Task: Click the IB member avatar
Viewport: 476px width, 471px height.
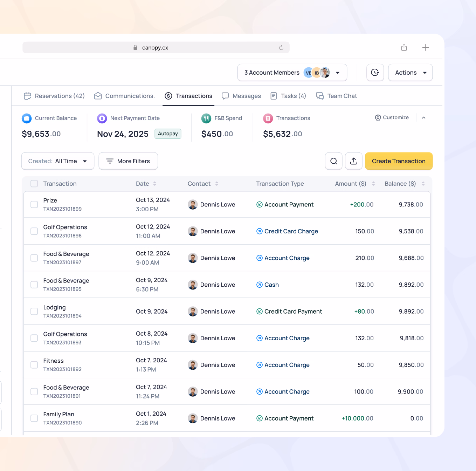Action: click(317, 73)
